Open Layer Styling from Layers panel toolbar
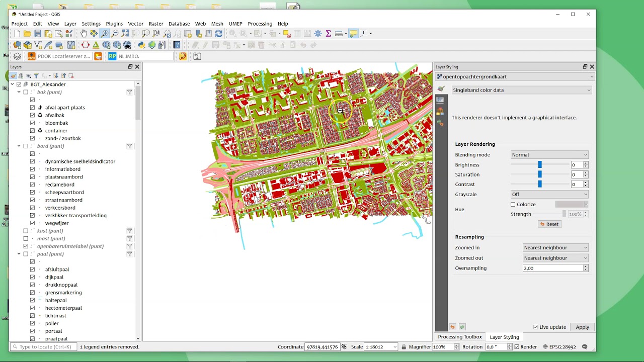Image resolution: width=644 pixels, height=362 pixels. [x=14, y=76]
